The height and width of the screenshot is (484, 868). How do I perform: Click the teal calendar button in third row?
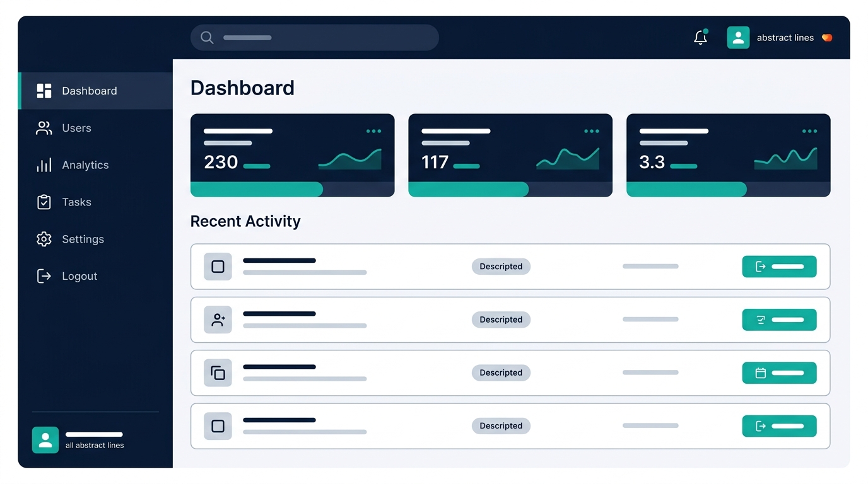(x=779, y=373)
